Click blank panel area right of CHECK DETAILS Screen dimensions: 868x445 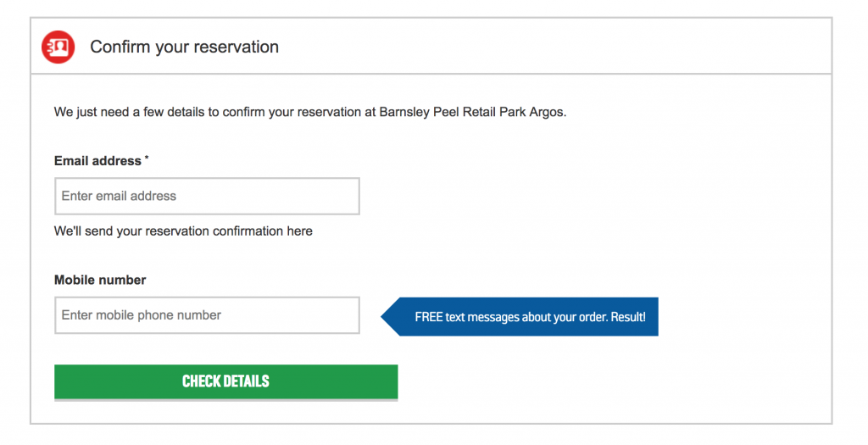[x=609, y=382]
